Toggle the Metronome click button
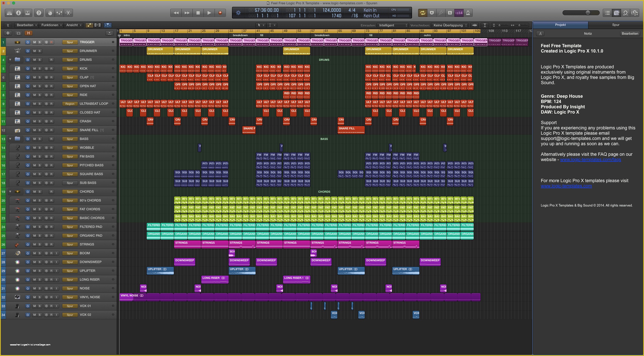The width and height of the screenshot is (644, 356). [x=468, y=13]
